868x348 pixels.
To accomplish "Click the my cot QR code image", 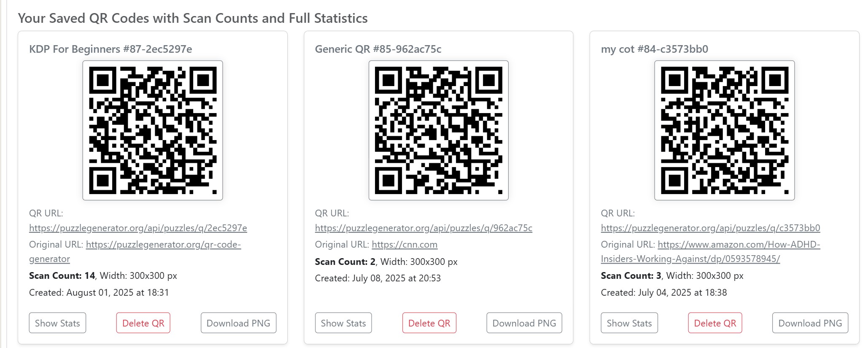I will point(725,129).
